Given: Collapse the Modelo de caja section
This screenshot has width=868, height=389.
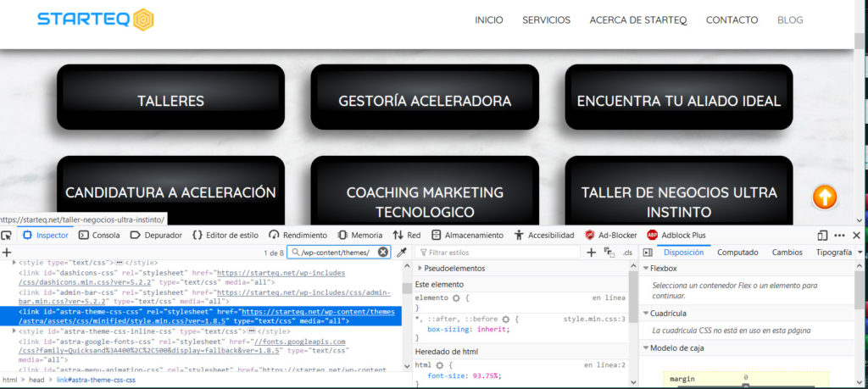Looking at the screenshot, I should (x=645, y=348).
